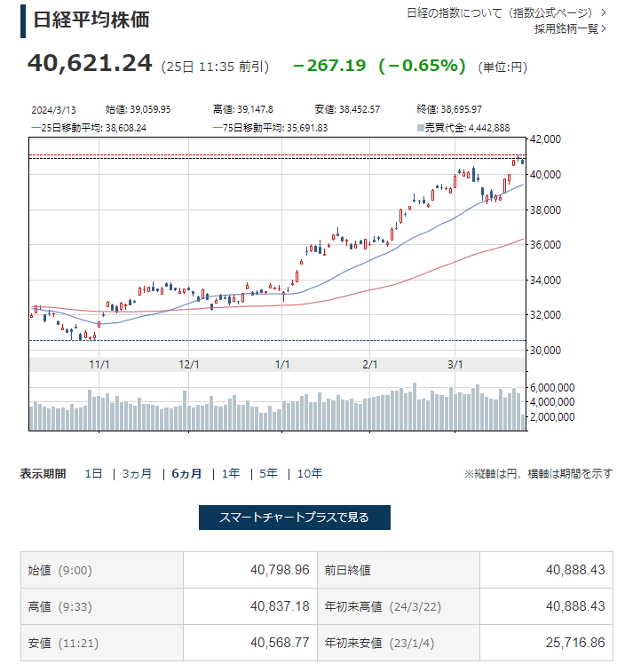This screenshot has width=617, height=672.
Task: Click the low value 40,568.77
Action: coord(280,643)
